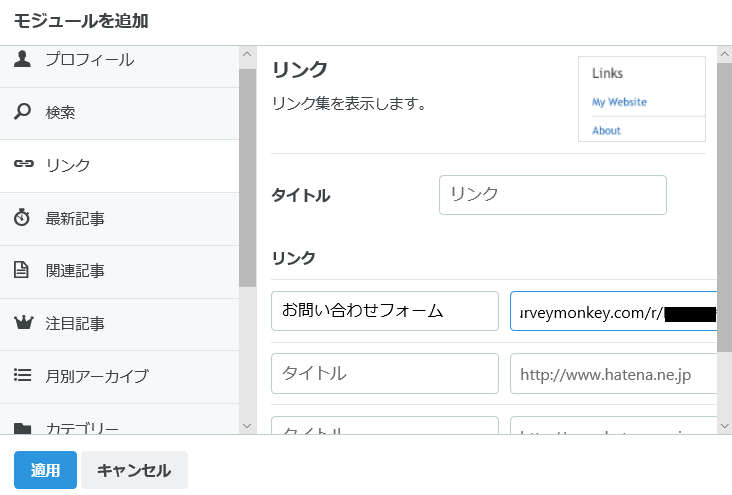Click the document icon for related articles
The image size is (732, 495).
[x=21, y=270]
